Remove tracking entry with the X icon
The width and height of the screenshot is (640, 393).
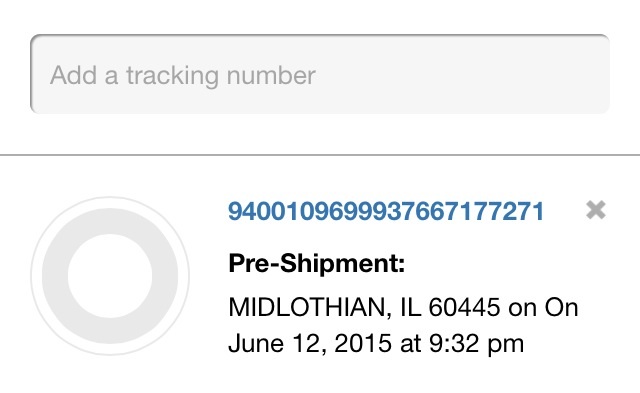pos(596,210)
